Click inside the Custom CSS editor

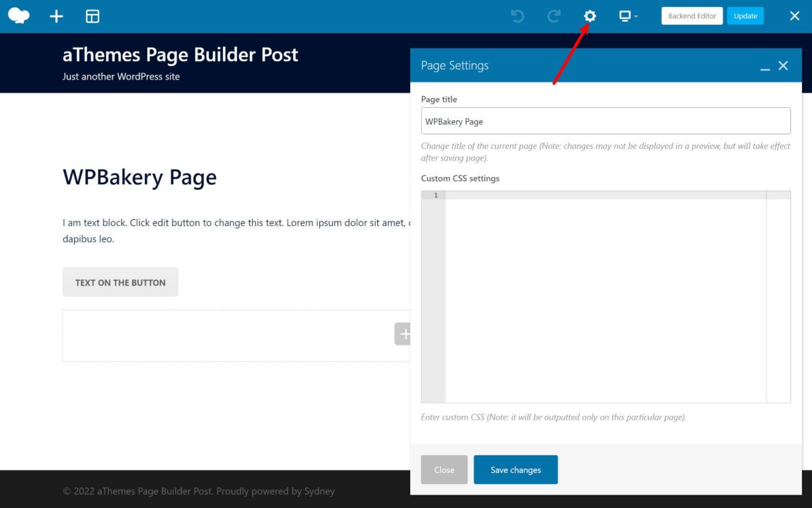pyautogui.click(x=606, y=297)
